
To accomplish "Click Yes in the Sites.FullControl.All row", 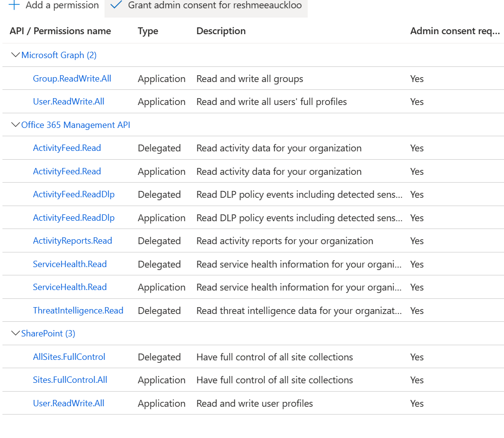I will [417, 380].
